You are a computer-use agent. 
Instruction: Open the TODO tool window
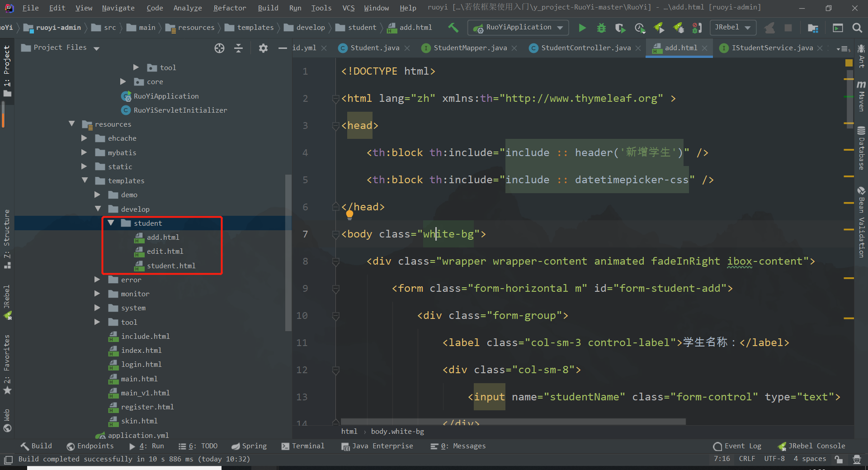pyautogui.click(x=198, y=446)
